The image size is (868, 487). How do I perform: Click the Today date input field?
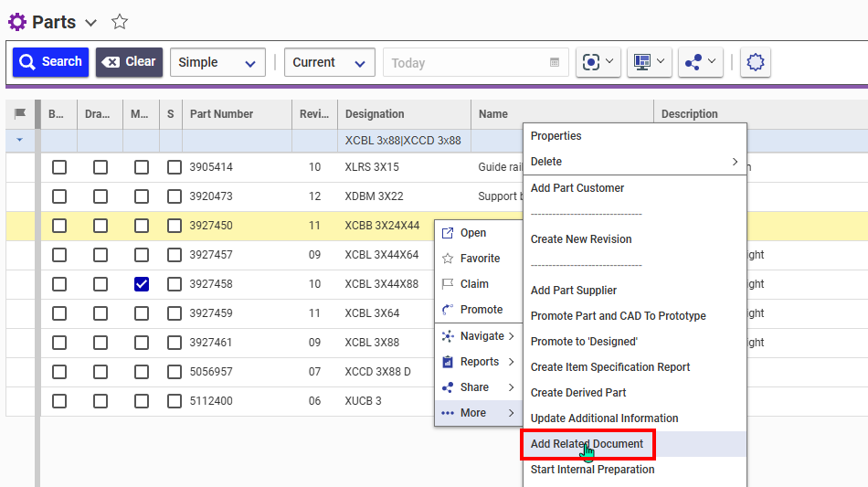point(466,63)
